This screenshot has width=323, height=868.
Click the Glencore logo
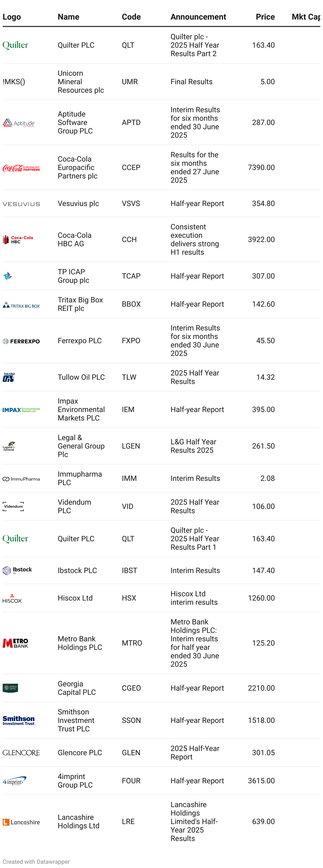click(21, 753)
